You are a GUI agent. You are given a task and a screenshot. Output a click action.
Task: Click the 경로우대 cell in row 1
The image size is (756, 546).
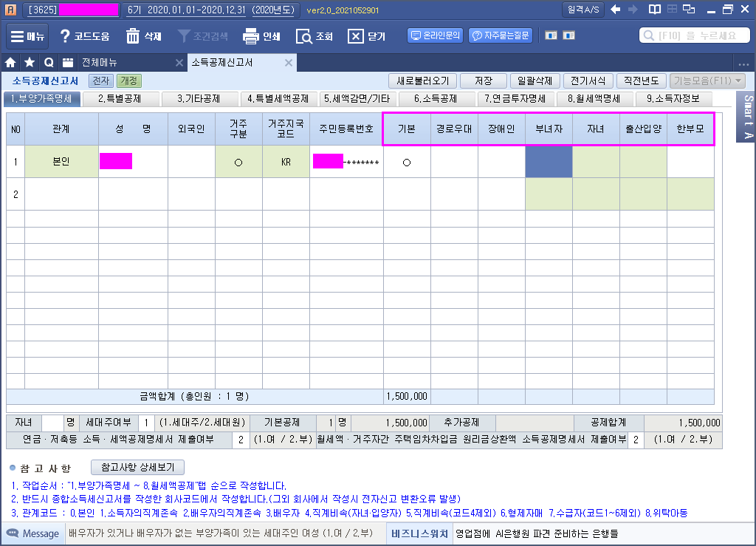pyautogui.click(x=454, y=162)
